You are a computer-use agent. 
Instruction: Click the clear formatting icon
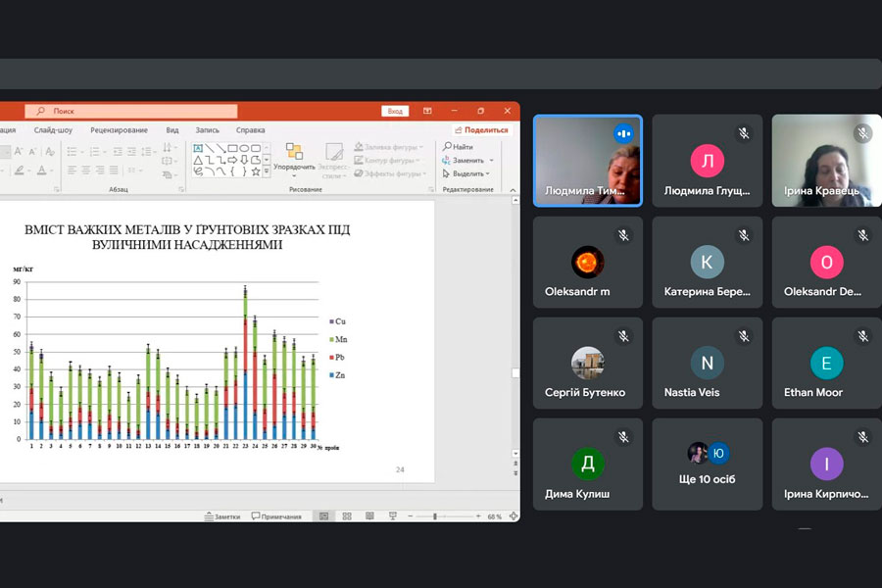tap(50, 151)
